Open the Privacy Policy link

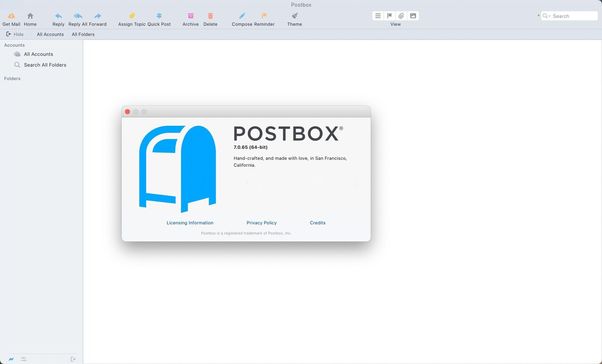261,223
